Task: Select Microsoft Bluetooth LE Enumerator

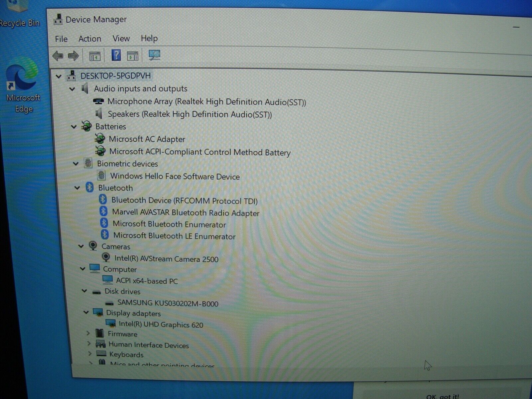Action: pyautogui.click(x=174, y=236)
